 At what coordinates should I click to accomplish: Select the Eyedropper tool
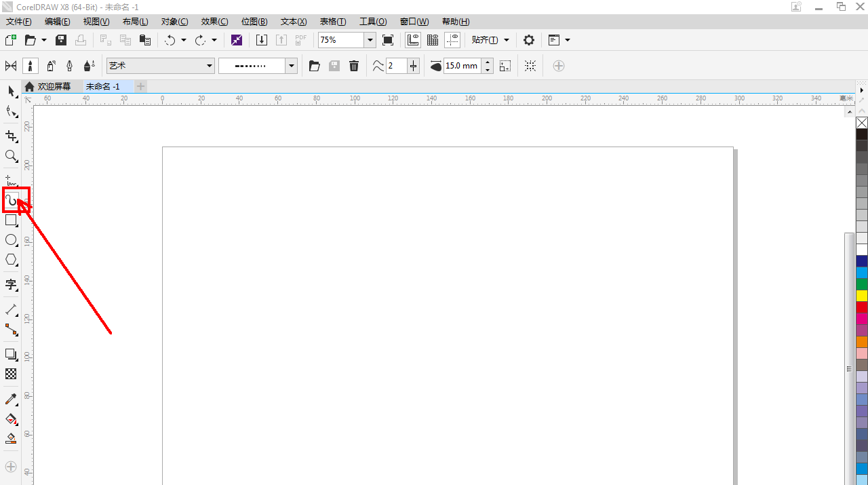click(x=11, y=399)
